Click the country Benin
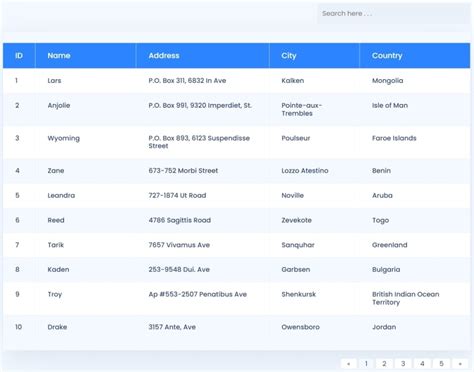Viewport: 474px width, 372px height. pyautogui.click(x=381, y=171)
